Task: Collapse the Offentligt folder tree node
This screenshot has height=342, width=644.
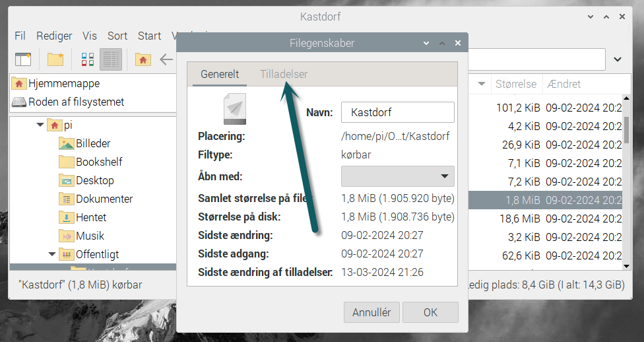Action: click(52, 254)
